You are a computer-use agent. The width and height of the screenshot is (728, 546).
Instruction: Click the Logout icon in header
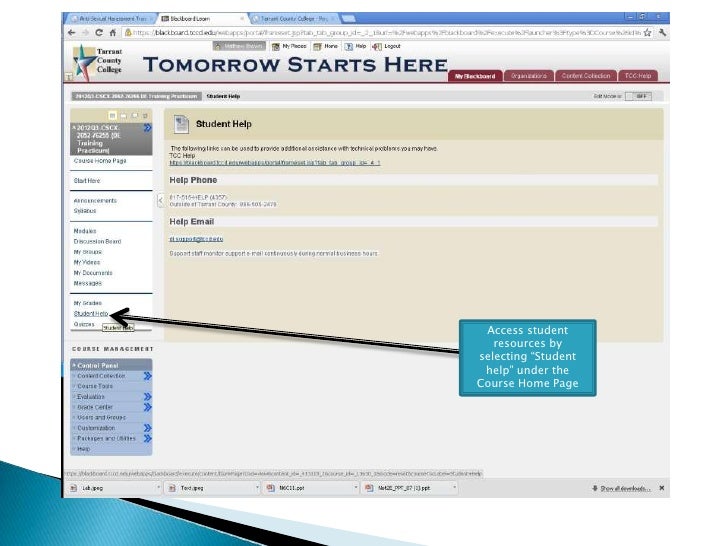(x=377, y=46)
